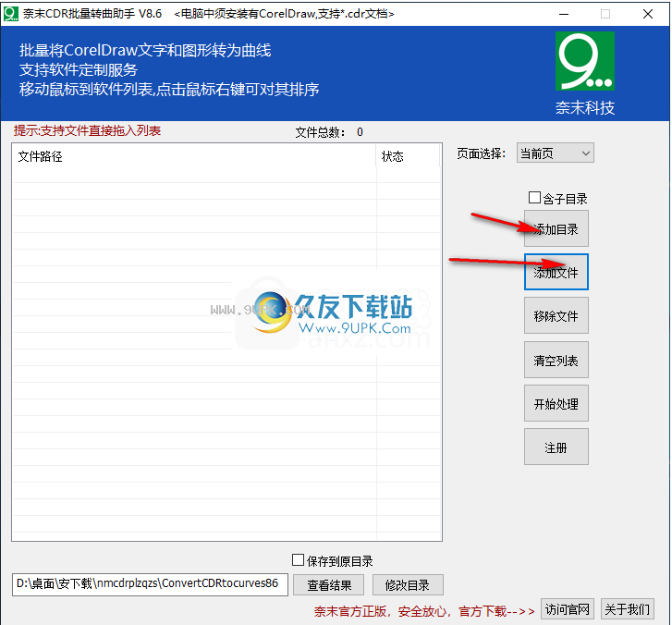This screenshot has width=672, height=625.
Task: Click 奈末官方正版 red notice text
Action: 424,611
